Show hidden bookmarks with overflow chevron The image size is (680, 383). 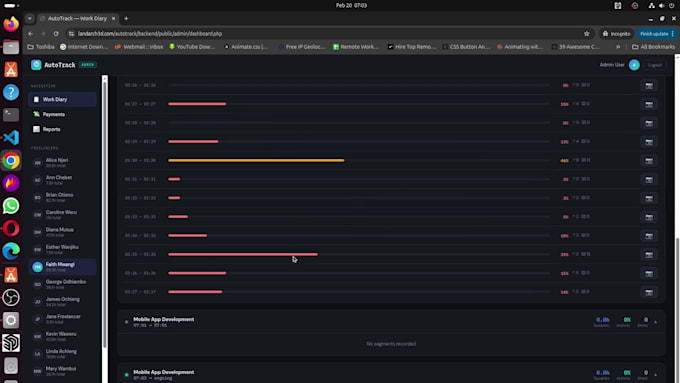pyautogui.click(x=618, y=47)
